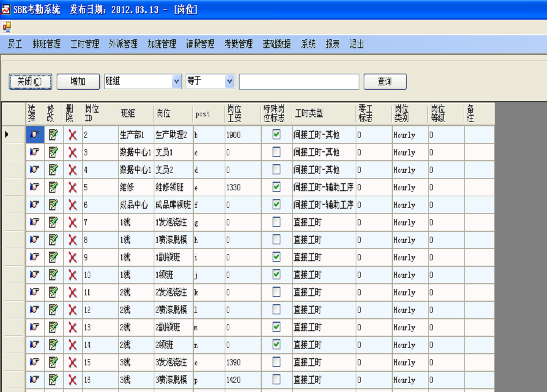This screenshot has width=547, height=392.
Task: Edit the 成品库领班 record
Action: coord(53,205)
